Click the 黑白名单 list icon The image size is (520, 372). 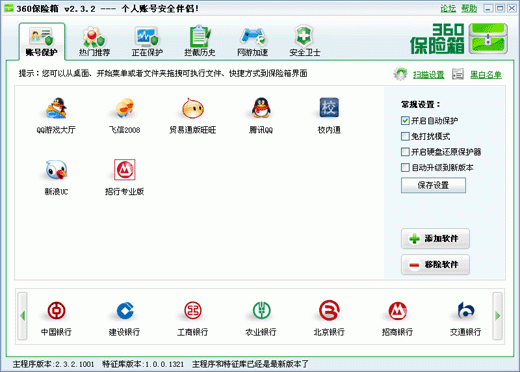click(458, 74)
